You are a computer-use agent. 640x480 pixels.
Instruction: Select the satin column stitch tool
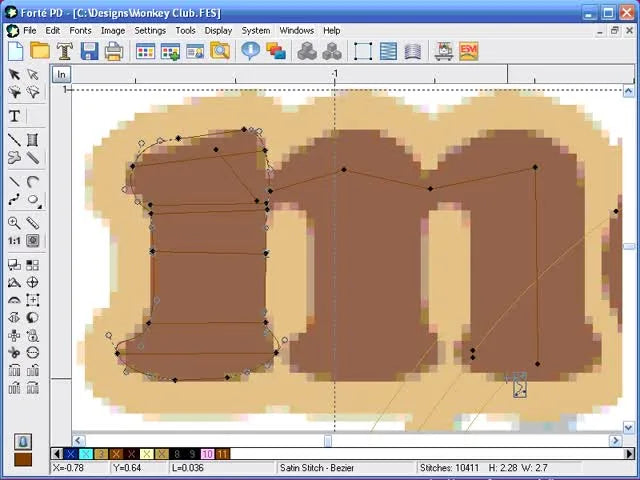pos(33,140)
